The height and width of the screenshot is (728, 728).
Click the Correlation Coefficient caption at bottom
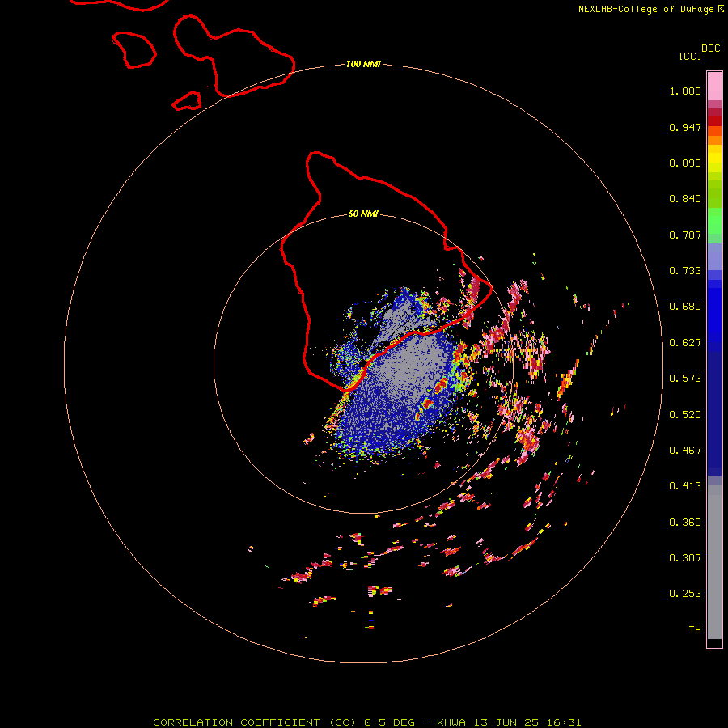[366, 722]
